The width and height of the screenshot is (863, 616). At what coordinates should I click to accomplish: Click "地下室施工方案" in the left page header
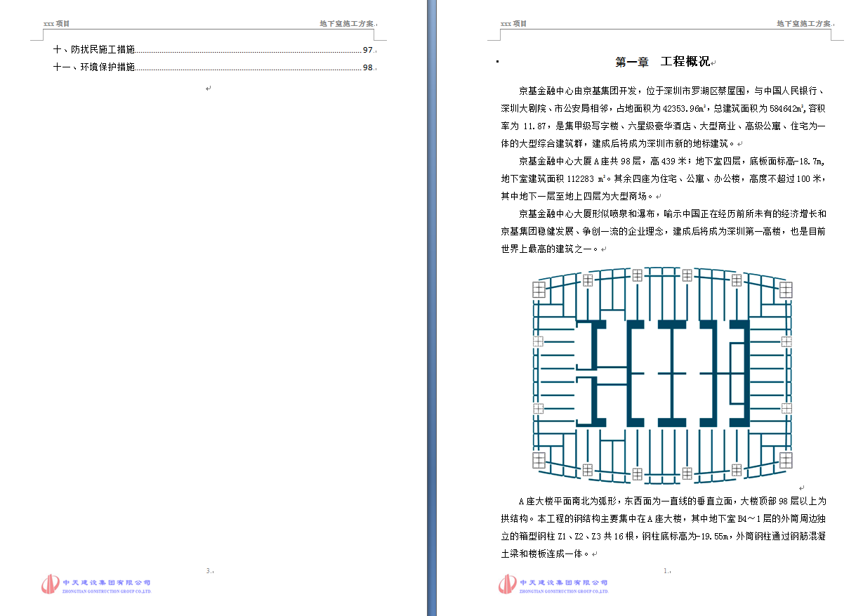347,23
